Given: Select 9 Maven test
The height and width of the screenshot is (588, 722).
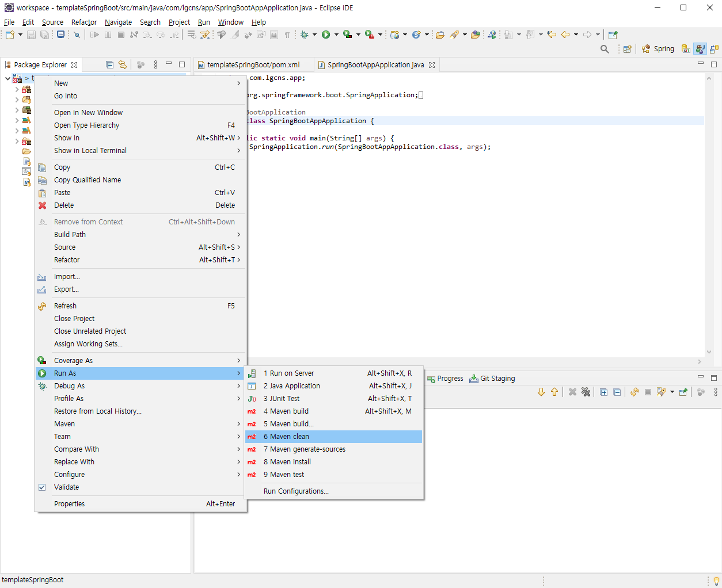Looking at the screenshot, I should pos(333,475).
